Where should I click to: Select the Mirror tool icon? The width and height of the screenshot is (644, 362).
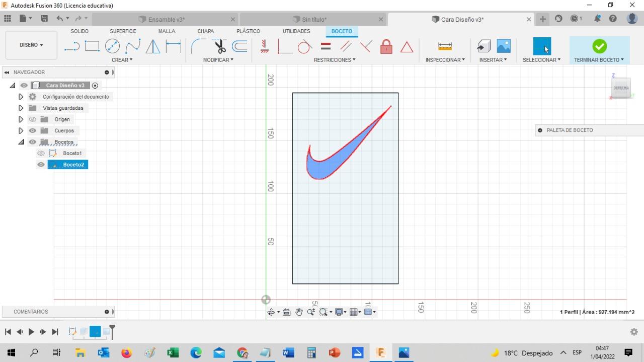(x=153, y=46)
